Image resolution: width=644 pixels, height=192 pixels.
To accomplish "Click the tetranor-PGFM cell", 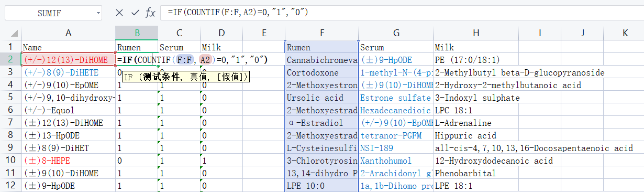I will [x=396, y=135].
